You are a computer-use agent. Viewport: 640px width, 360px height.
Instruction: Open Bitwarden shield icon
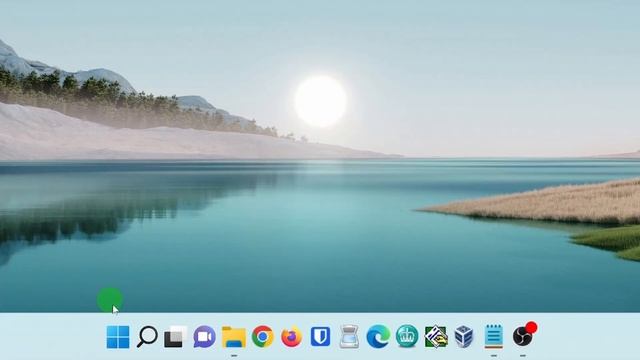[320, 337]
